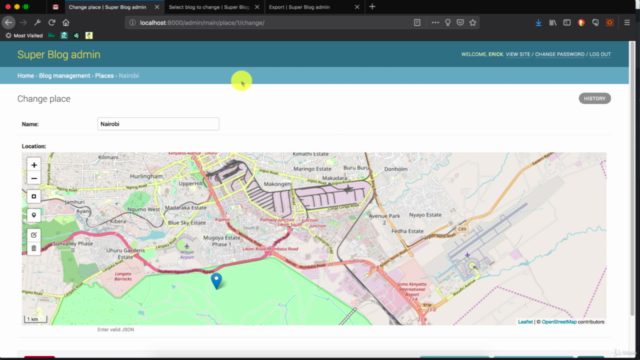Bookmark this page with star

pyautogui.click(x=473, y=22)
